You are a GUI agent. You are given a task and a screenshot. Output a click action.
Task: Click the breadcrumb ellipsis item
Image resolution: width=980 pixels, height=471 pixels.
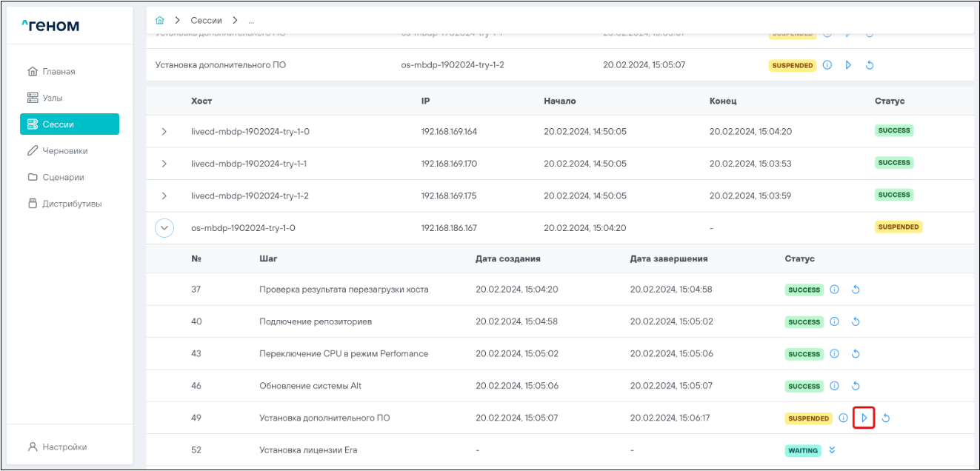click(251, 20)
